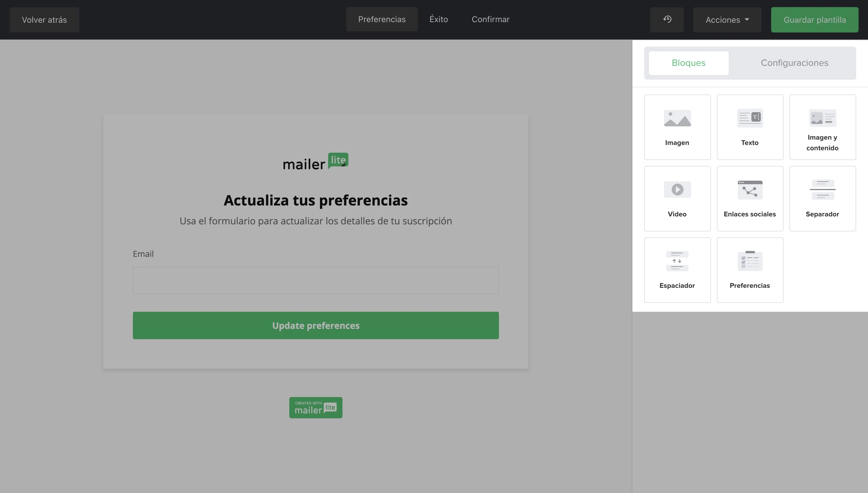Screen dimensions: 868x493
Task: Add the Preferencias block
Action: (750, 270)
